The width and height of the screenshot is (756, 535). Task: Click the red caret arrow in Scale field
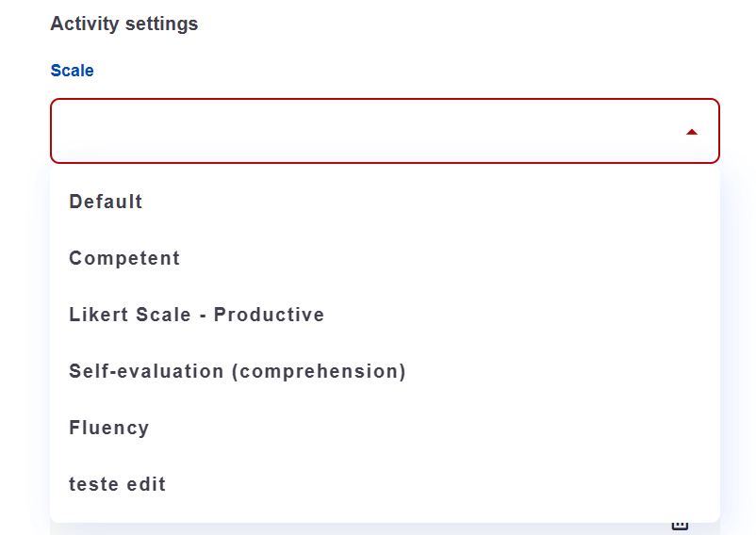click(692, 132)
